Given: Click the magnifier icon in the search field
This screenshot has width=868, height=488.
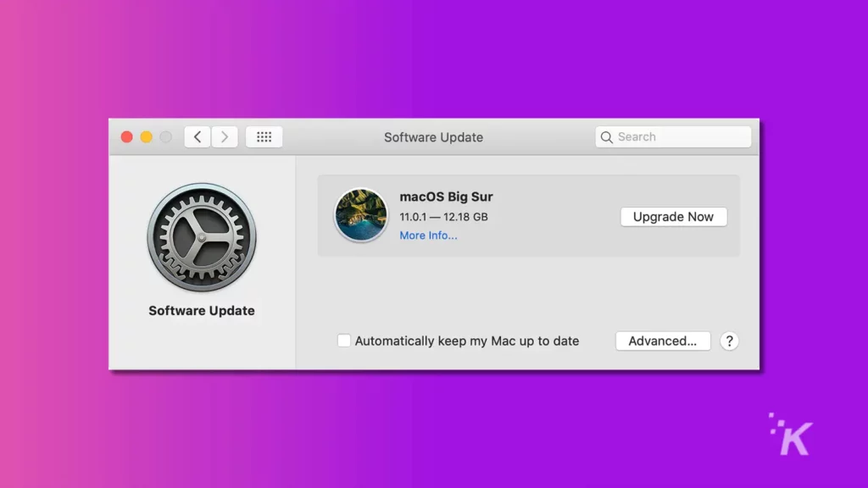Looking at the screenshot, I should 607,137.
